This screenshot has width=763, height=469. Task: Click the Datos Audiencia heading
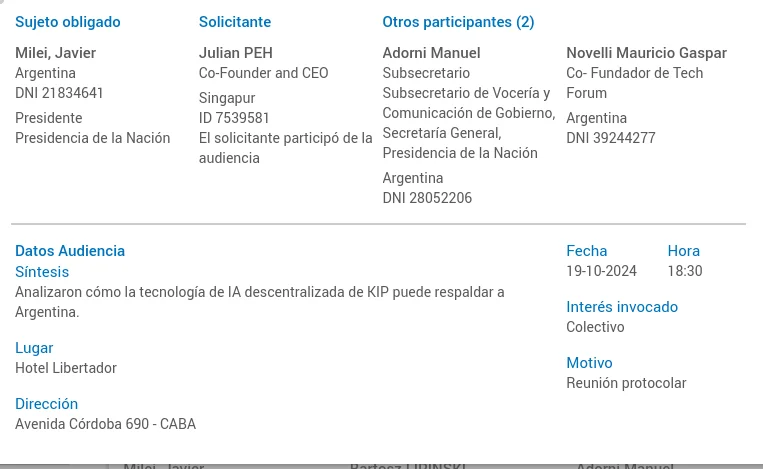[70, 251]
